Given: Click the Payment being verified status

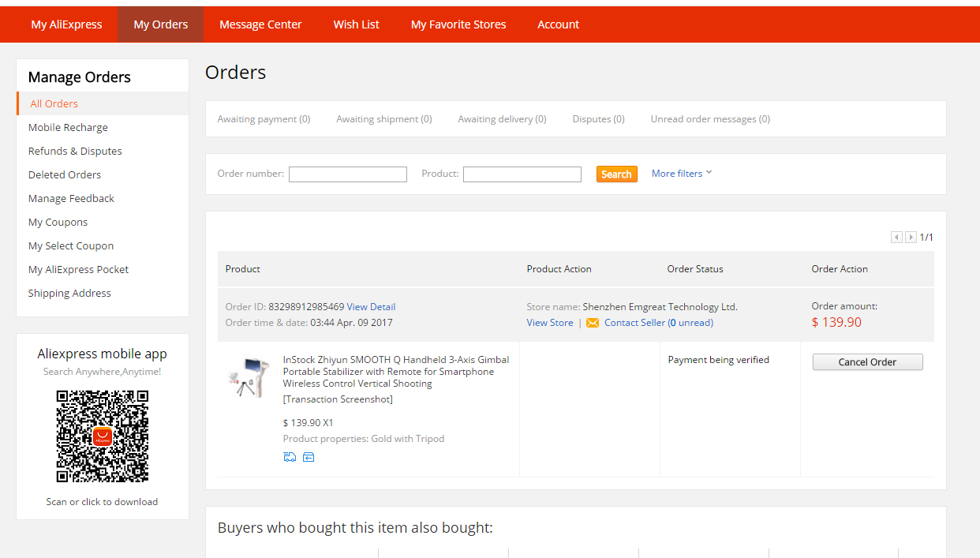Looking at the screenshot, I should 719,360.
